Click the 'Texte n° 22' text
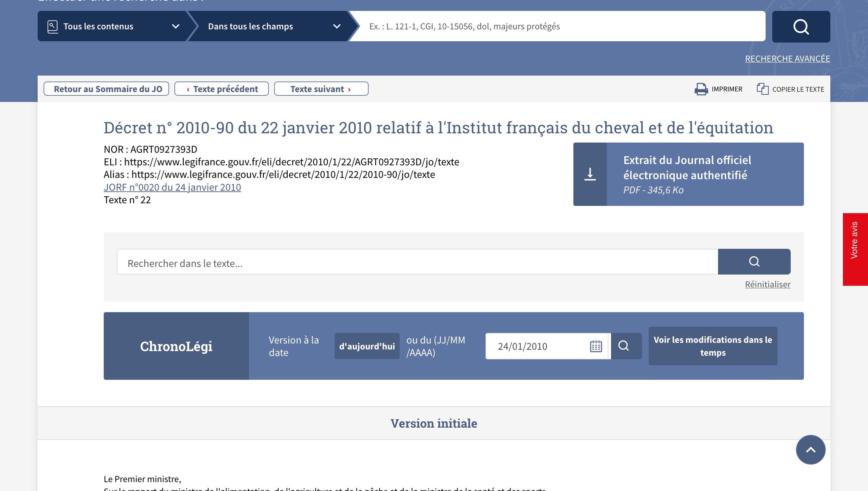This screenshot has width=868, height=491. [x=127, y=200]
